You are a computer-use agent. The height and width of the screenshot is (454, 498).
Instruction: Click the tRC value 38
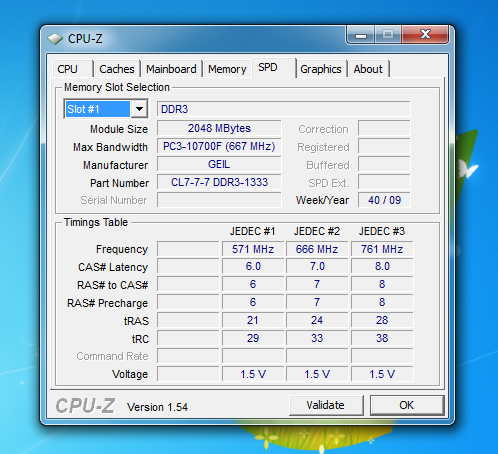(382, 338)
